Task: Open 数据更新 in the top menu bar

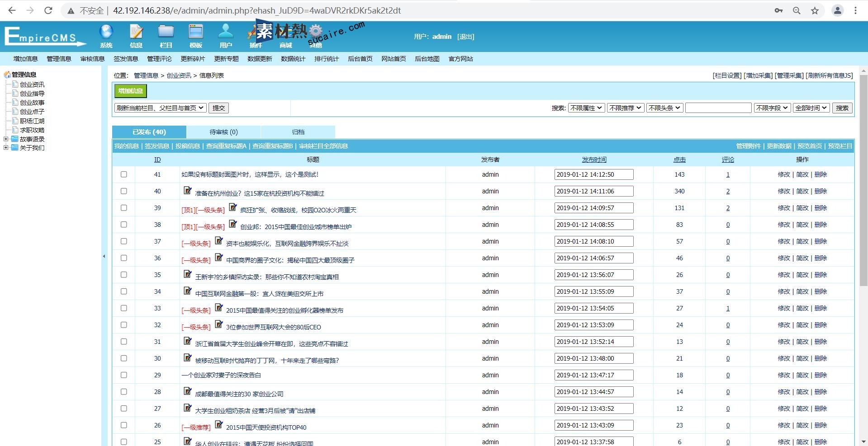Action: point(260,59)
